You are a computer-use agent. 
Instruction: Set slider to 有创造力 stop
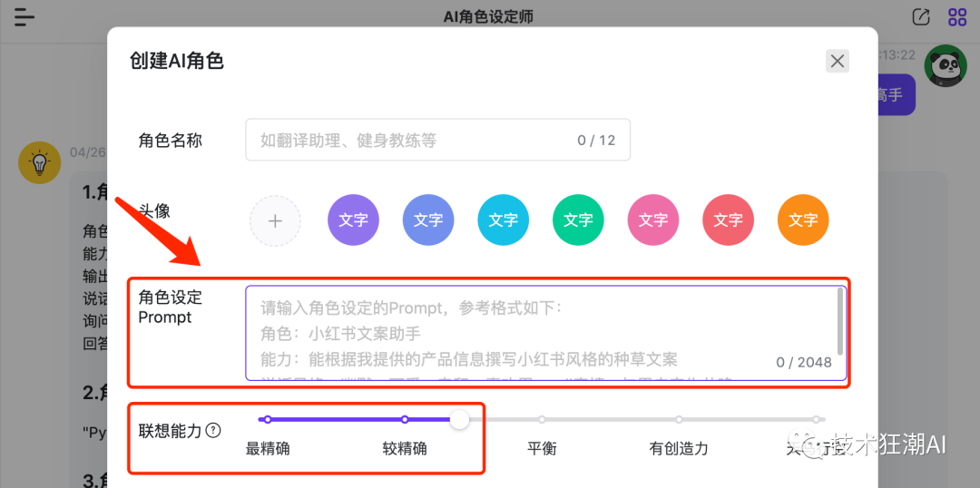[679, 419]
